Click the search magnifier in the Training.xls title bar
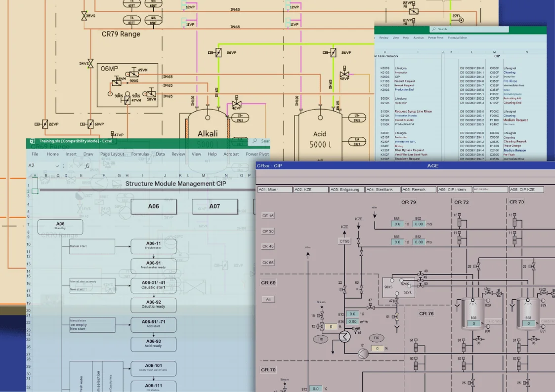555x392 pixels. [x=255, y=141]
